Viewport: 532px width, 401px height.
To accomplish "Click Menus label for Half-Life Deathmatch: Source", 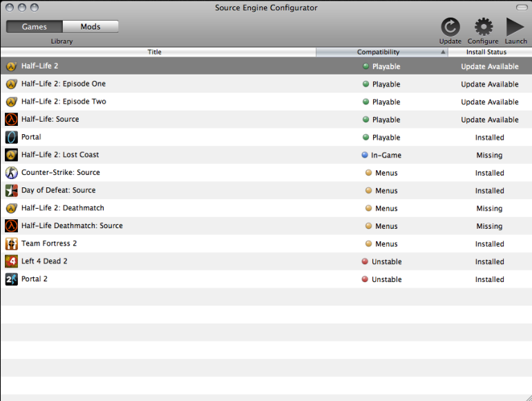I will pyautogui.click(x=386, y=226).
